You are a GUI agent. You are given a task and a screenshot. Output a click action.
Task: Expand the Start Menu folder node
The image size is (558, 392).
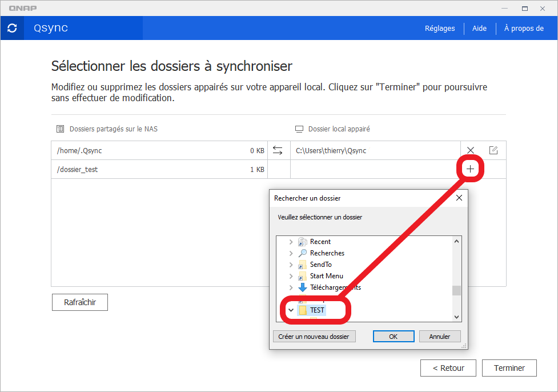click(291, 276)
